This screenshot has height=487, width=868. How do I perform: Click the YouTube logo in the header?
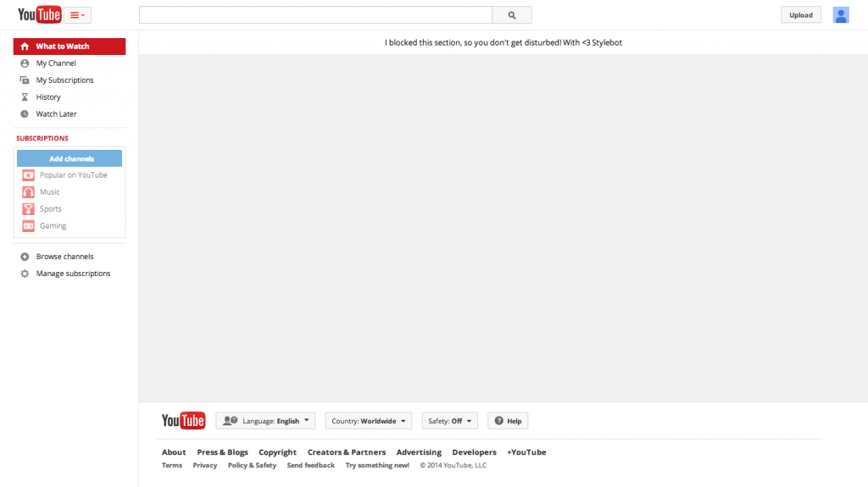pos(39,15)
